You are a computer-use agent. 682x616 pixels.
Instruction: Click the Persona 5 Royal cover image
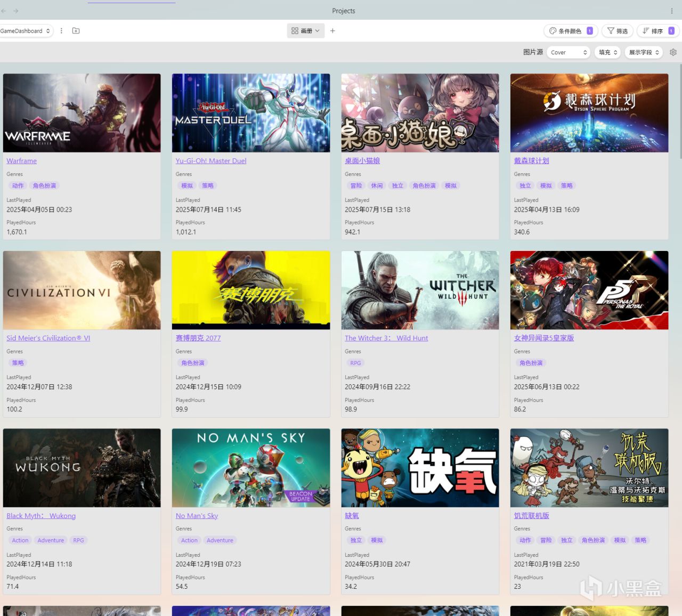(589, 290)
